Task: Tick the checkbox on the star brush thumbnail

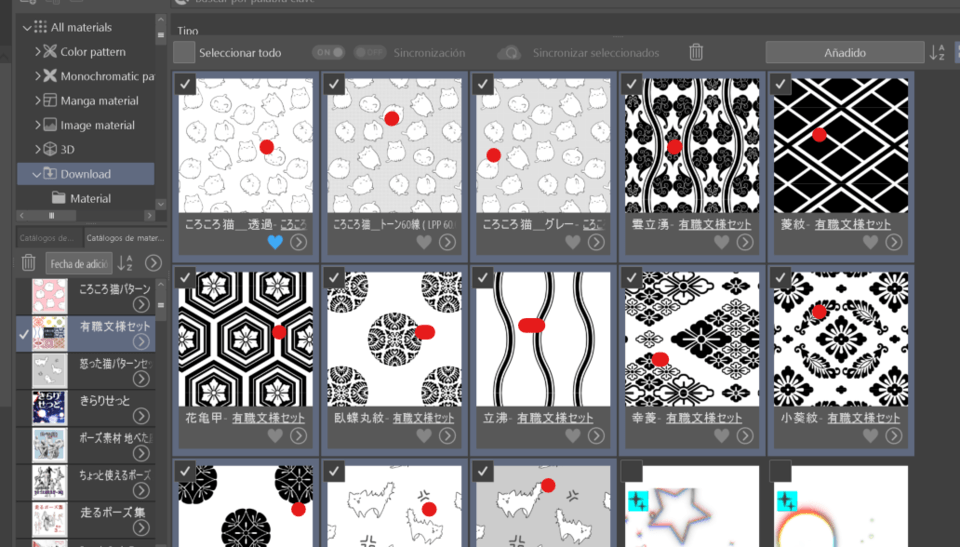Action: pos(632,471)
